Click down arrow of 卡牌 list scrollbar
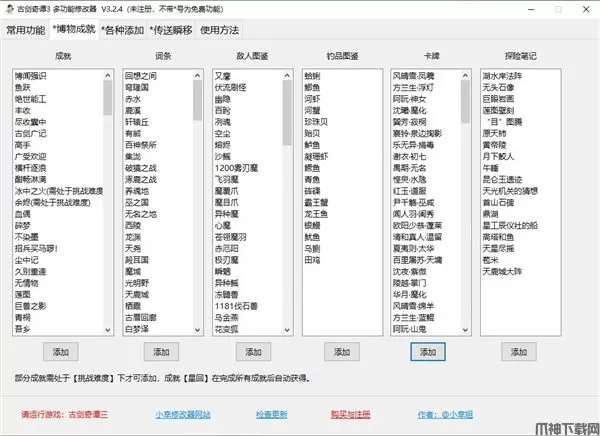The image size is (600, 436). click(465, 330)
